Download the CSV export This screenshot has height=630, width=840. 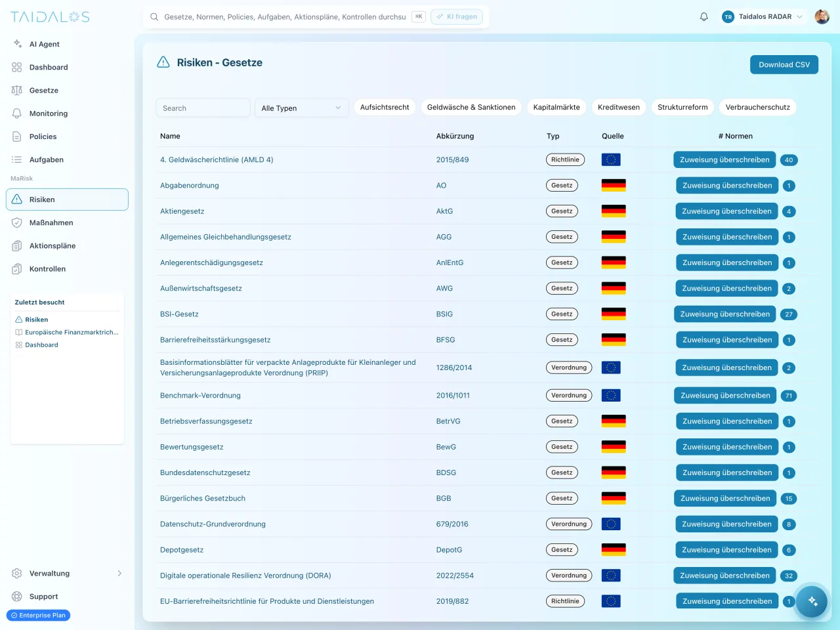784,65
